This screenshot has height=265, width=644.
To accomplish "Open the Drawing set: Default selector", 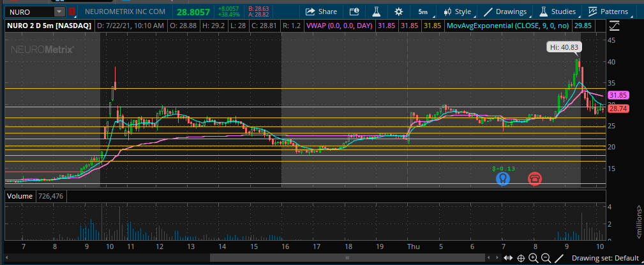I will tap(605, 259).
